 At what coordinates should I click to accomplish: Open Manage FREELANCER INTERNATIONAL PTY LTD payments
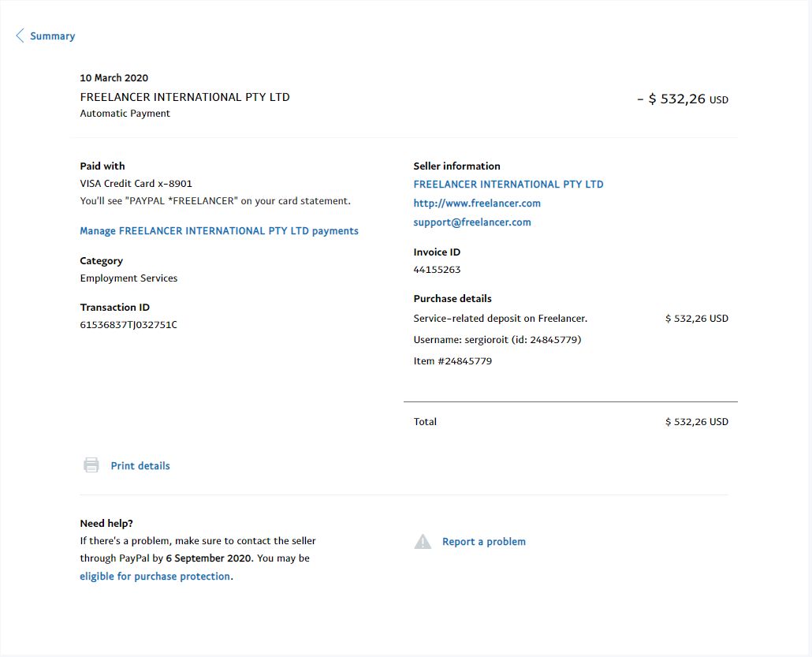point(219,231)
